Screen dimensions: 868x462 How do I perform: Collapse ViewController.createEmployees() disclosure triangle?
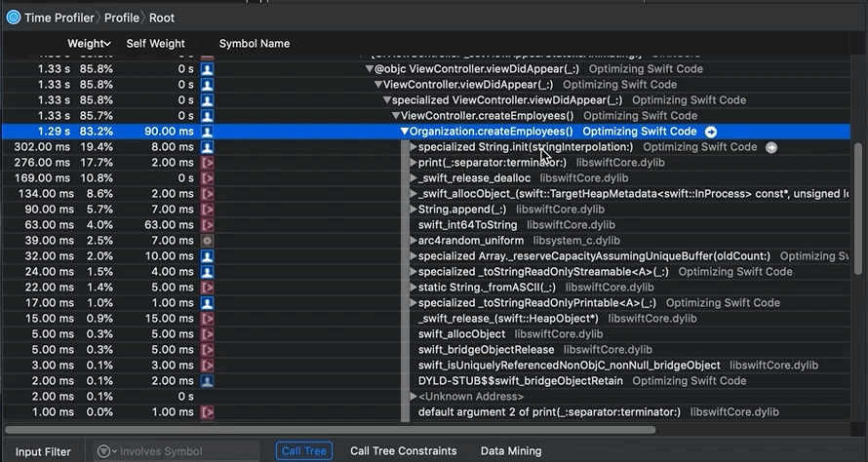[396, 116]
